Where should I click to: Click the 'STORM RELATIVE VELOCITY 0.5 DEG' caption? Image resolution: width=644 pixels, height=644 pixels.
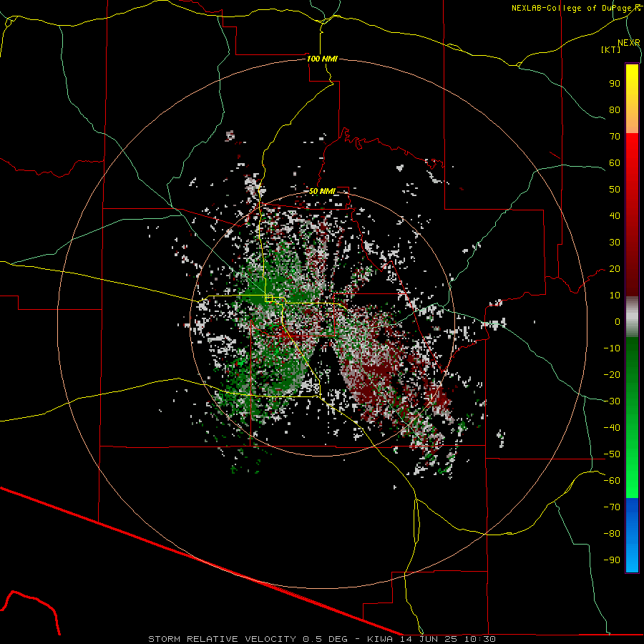coord(248,639)
